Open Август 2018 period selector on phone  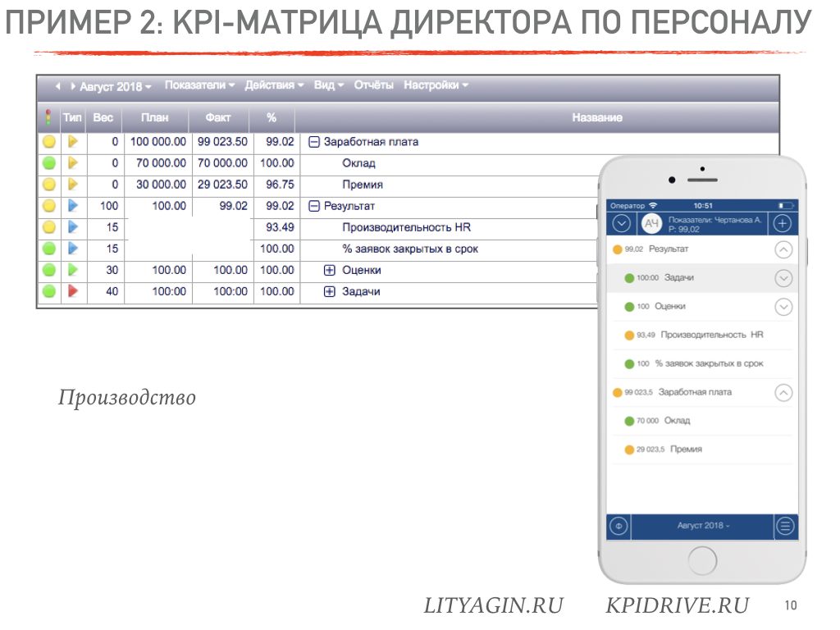tap(703, 526)
